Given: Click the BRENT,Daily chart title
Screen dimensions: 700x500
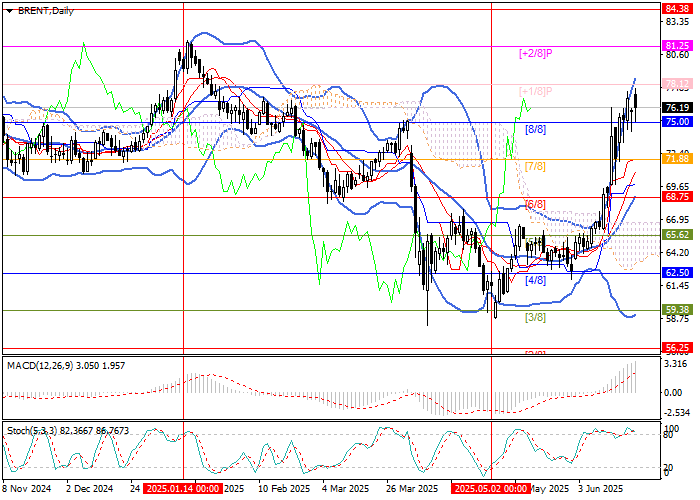Looking at the screenshot, I should point(39,8).
